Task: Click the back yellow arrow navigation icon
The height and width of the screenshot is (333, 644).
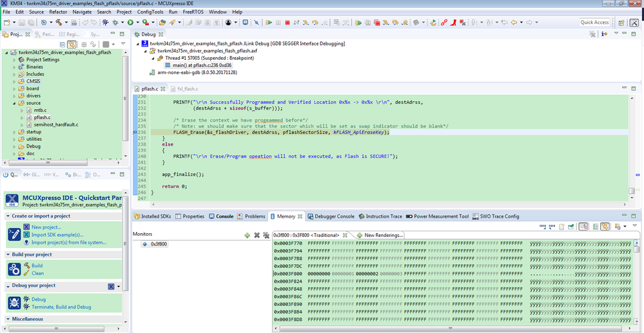Action: tap(514, 22)
